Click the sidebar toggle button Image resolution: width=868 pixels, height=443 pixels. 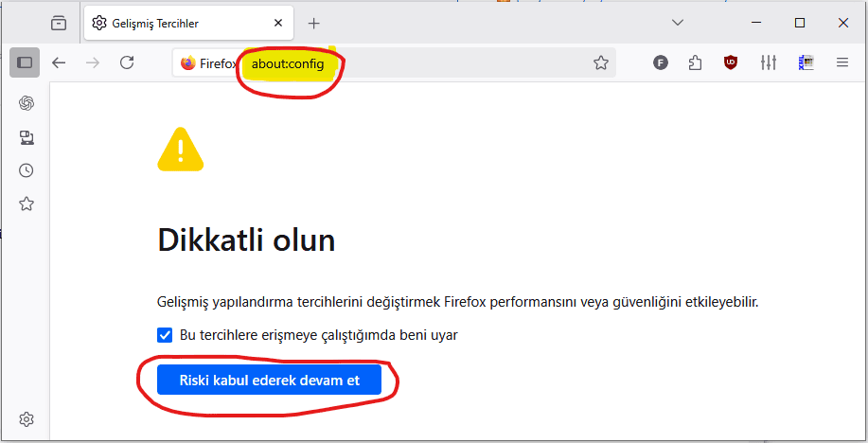click(25, 62)
